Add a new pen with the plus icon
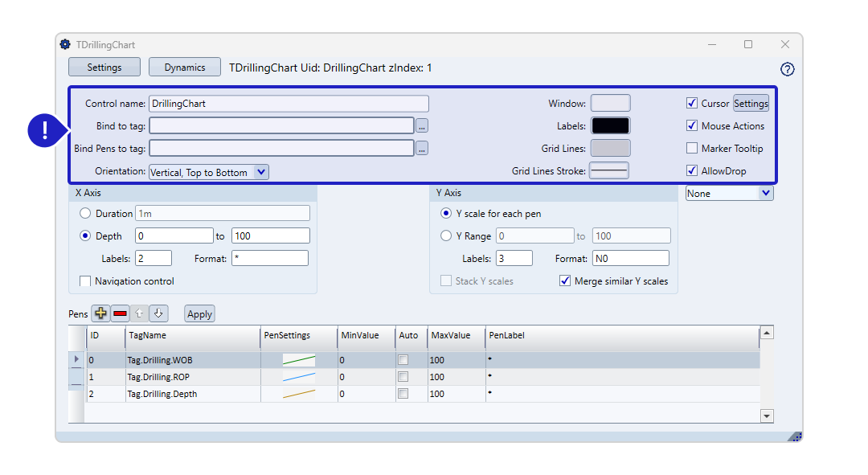Screen dimensions: 868x475 (100, 313)
